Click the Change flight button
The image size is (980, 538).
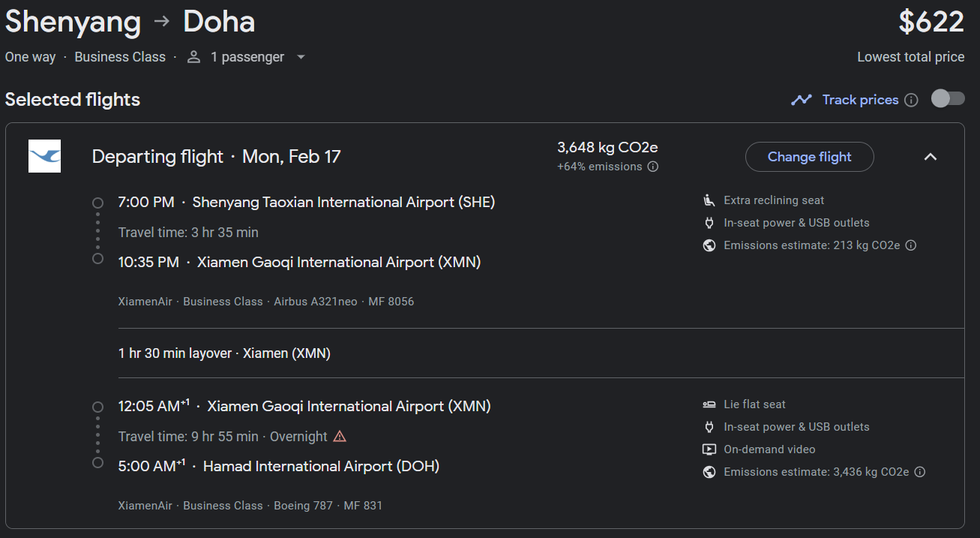tap(809, 157)
